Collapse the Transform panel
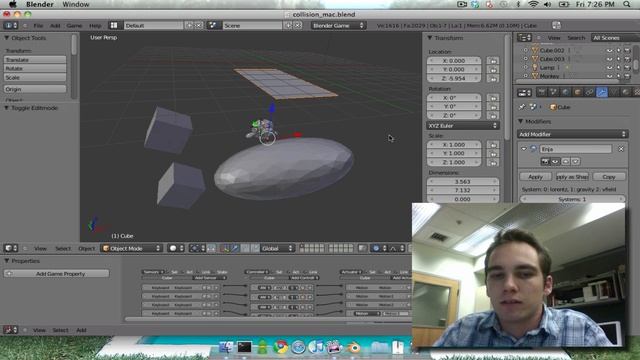This screenshot has width=640, height=360. coord(429,38)
